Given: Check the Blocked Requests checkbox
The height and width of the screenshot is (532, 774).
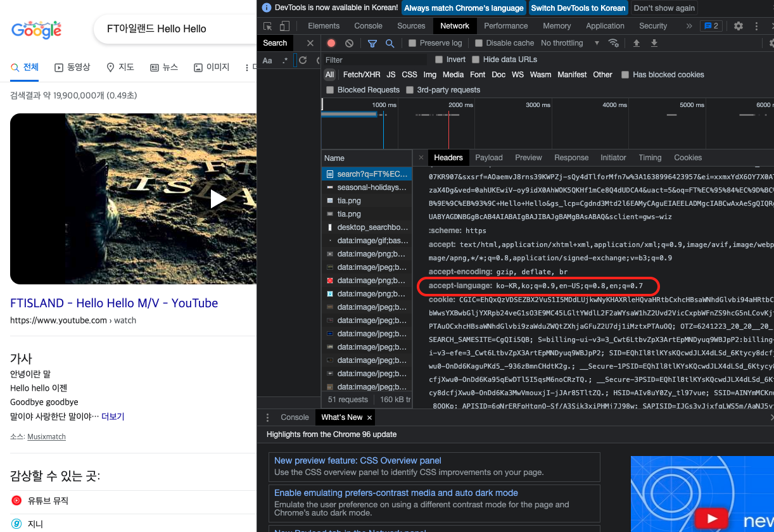Looking at the screenshot, I should (330, 90).
